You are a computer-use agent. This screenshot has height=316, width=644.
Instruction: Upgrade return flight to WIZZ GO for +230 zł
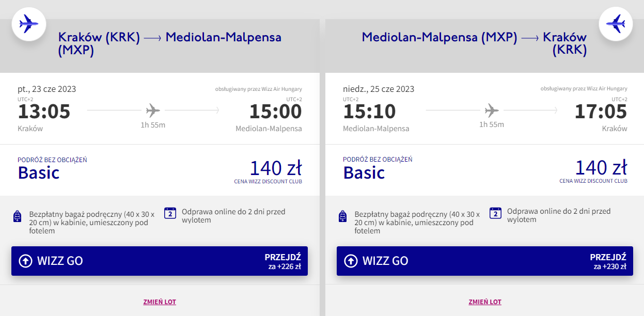click(485, 261)
